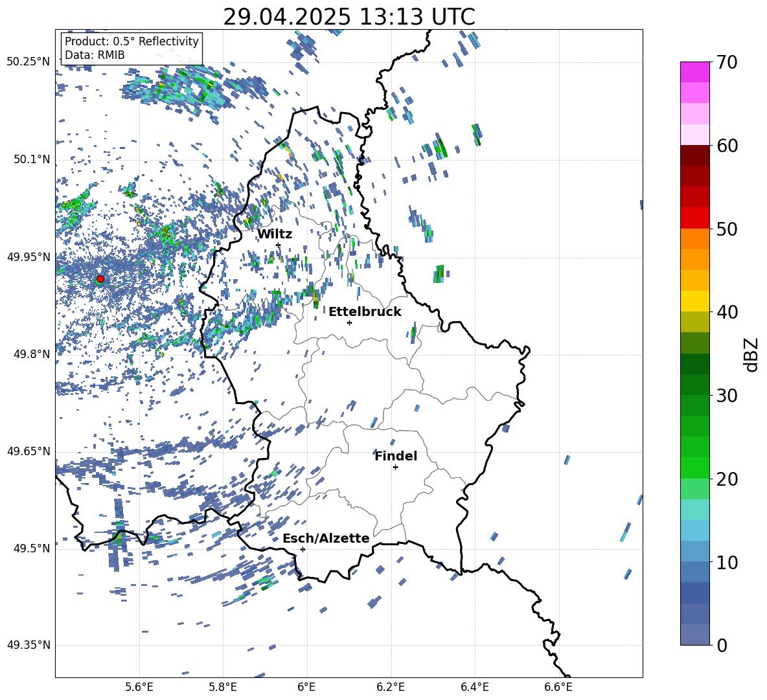
Task: Click the Findel city label
Action: 396,456
